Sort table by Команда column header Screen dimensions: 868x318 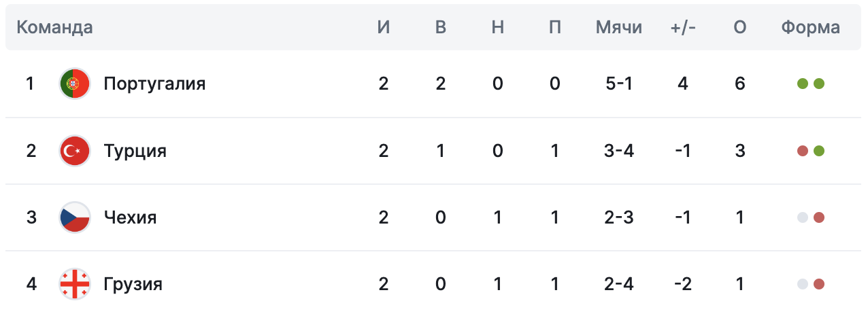coord(54,28)
